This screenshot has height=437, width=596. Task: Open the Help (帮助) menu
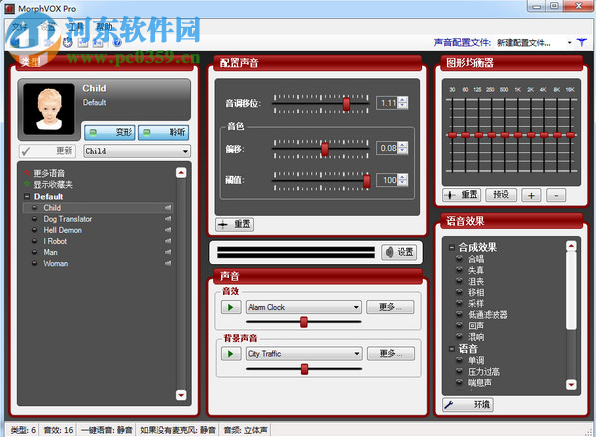105,27
